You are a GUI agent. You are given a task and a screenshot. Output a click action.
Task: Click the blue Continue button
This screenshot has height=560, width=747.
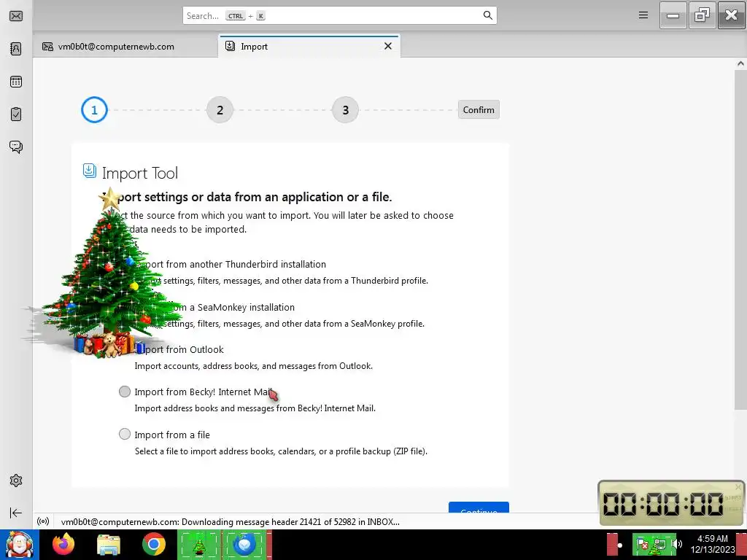(479, 507)
